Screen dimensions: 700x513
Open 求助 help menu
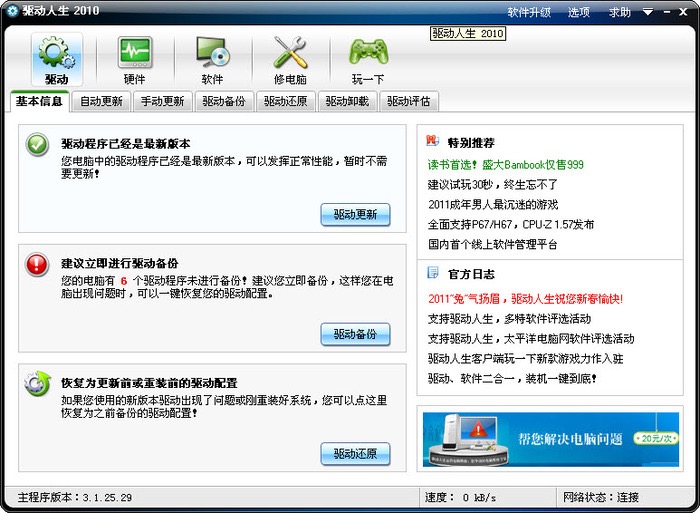[x=620, y=12]
